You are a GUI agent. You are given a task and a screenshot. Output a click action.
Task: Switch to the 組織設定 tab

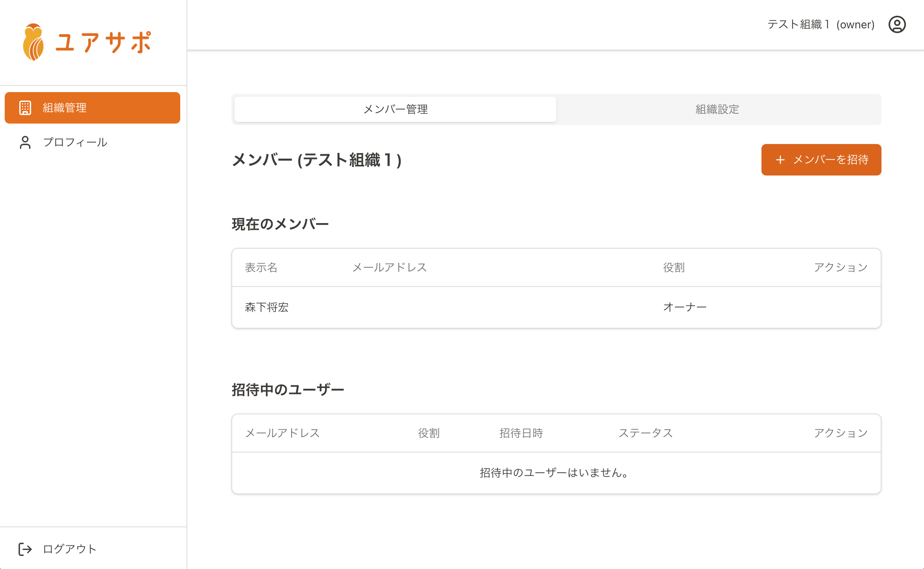coord(717,109)
